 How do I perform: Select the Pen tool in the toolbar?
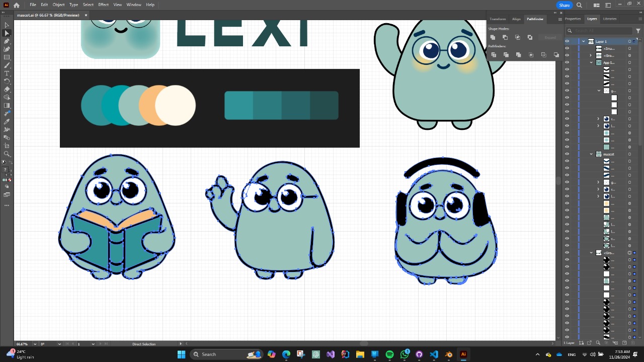click(7, 41)
